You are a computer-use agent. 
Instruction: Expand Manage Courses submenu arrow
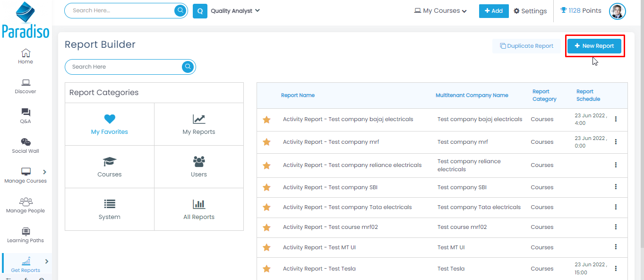pyautogui.click(x=45, y=172)
